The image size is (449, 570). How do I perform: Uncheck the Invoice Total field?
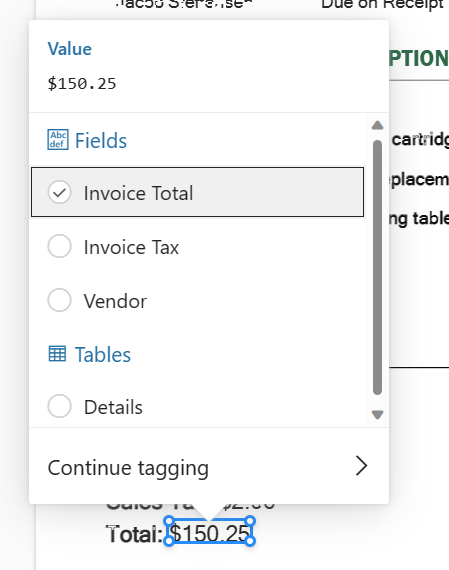(x=59, y=192)
